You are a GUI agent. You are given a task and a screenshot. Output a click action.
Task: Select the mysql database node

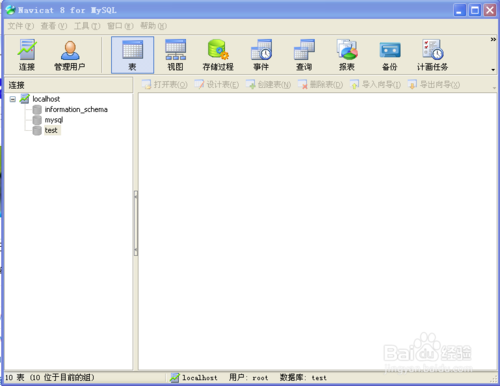[54, 120]
